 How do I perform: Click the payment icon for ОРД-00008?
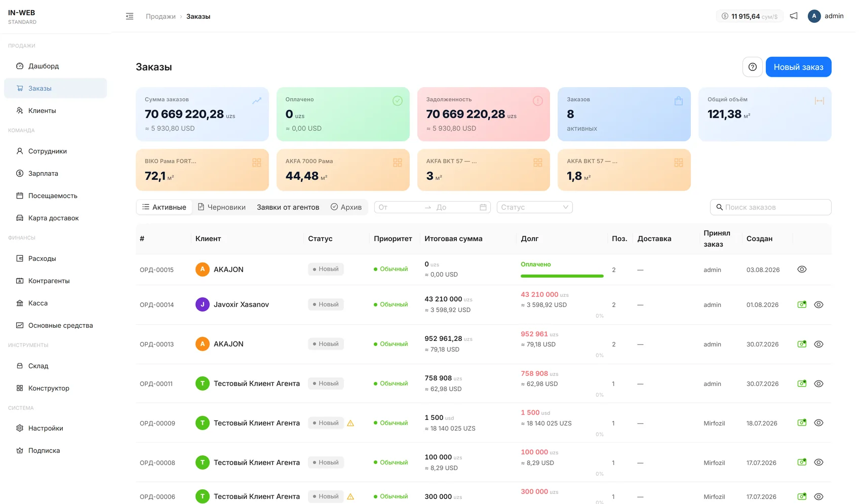pyautogui.click(x=802, y=462)
